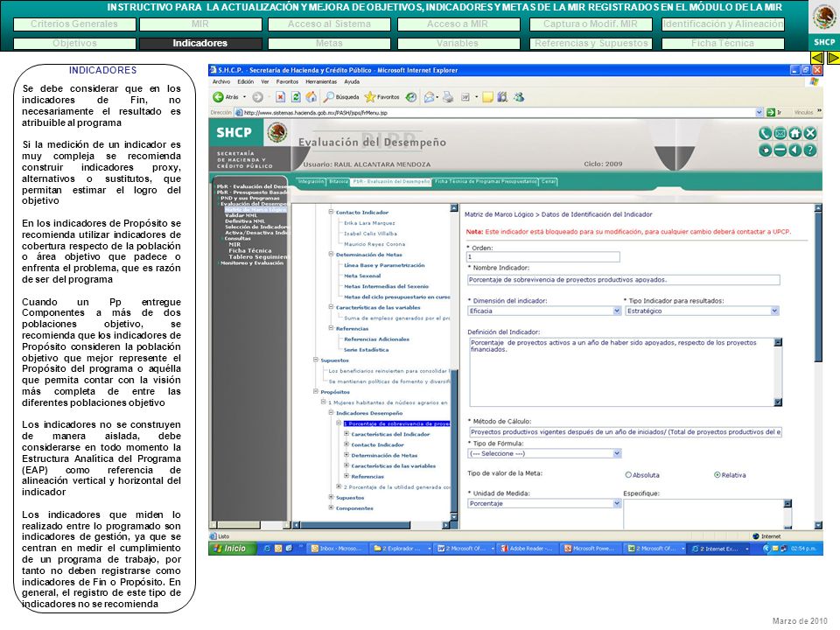
Task: Click the Definición del Indicador scroll down arrow
Action: pos(779,402)
